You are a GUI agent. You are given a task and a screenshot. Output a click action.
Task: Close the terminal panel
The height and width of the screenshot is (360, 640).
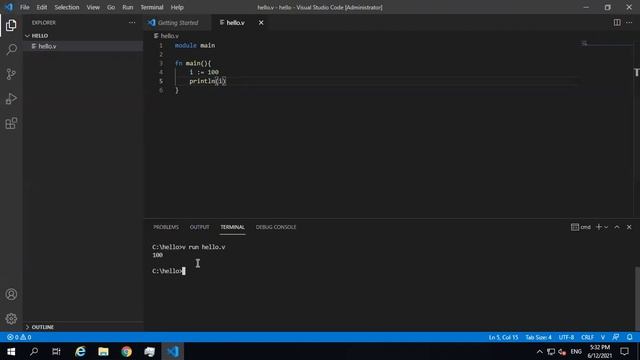(629, 227)
